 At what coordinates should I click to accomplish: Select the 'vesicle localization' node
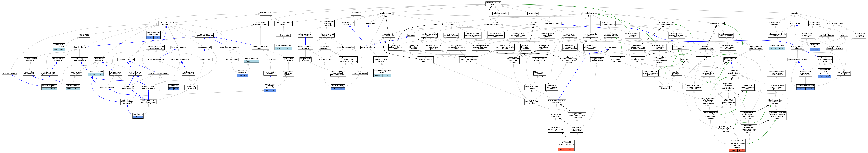coord(827,35)
